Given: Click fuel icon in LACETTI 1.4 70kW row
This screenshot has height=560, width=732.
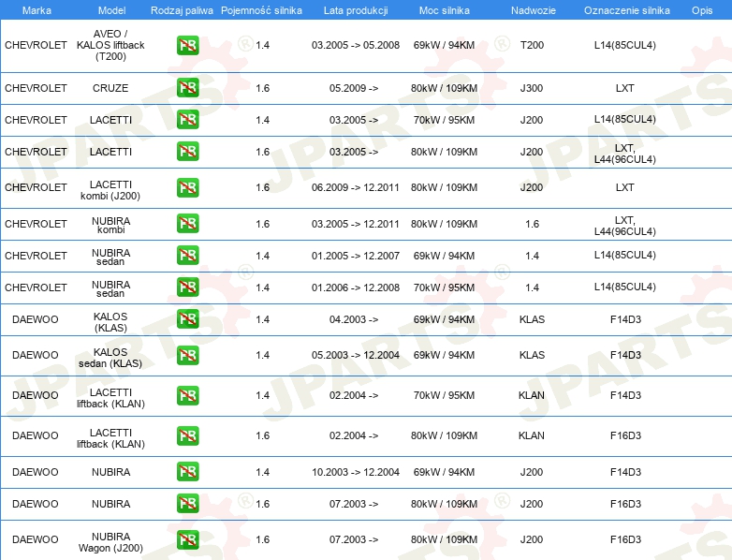Looking at the screenshot, I should pos(187,120).
